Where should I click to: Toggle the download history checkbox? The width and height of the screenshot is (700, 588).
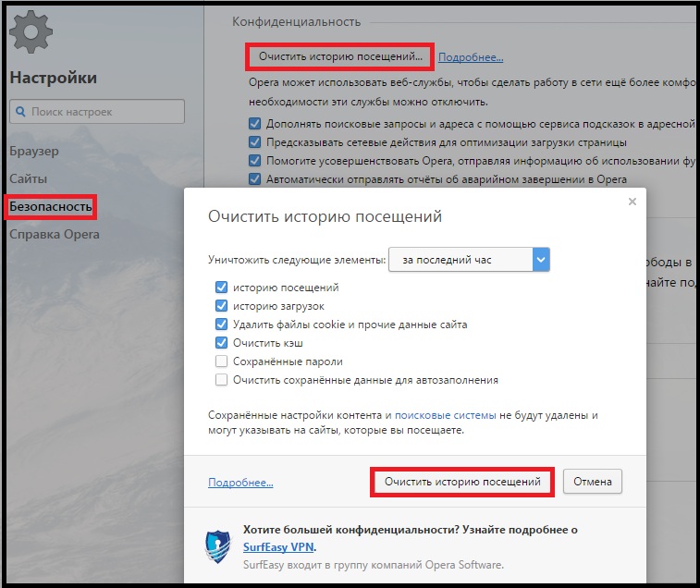click(221, 306)
